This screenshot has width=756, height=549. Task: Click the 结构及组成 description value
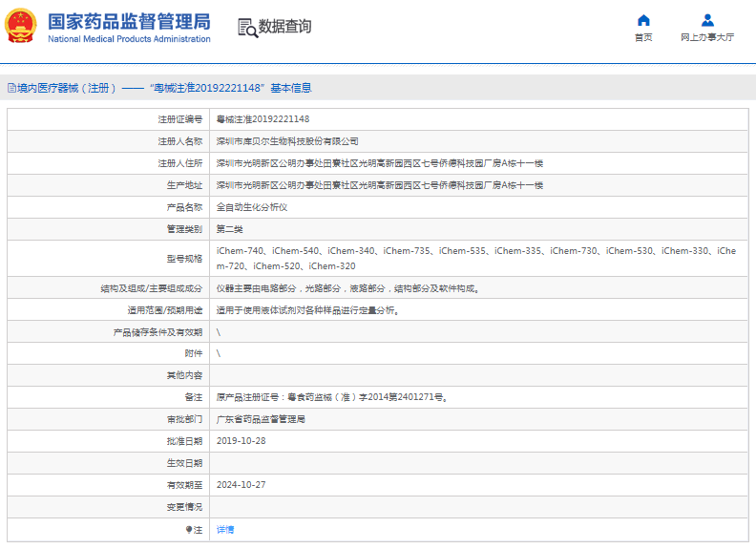pos(347,288)
